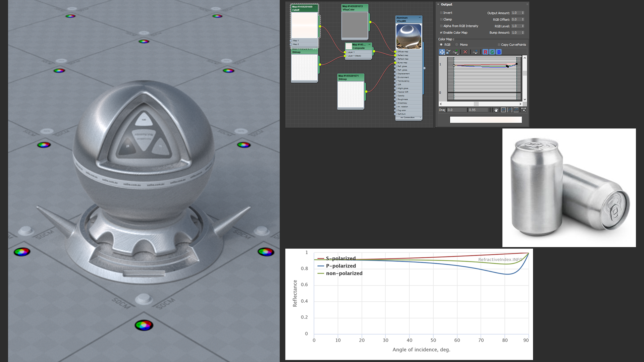Click curve graph horizontal scrollbar thumb
This screenshot has height=362, width=644.
pyautogui.click(x=476, y=104)
